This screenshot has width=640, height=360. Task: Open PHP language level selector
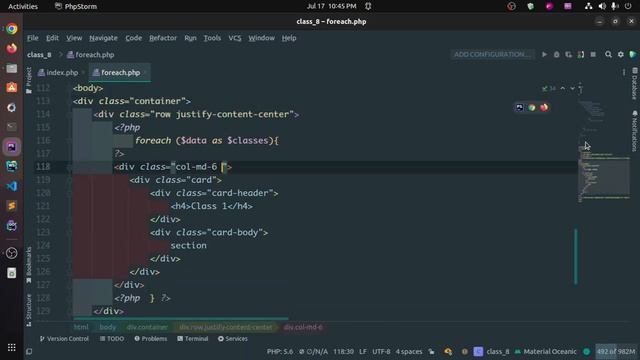[x=280, y=351]
